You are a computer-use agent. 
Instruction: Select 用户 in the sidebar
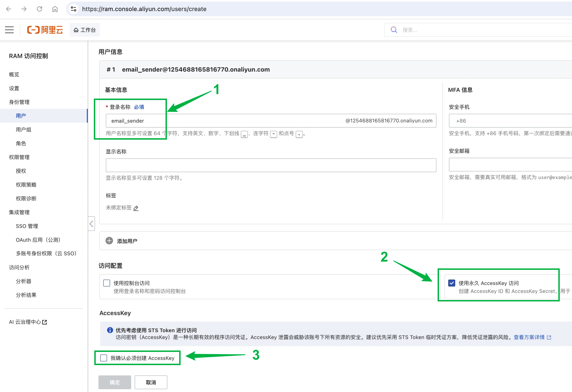point(44,116)
